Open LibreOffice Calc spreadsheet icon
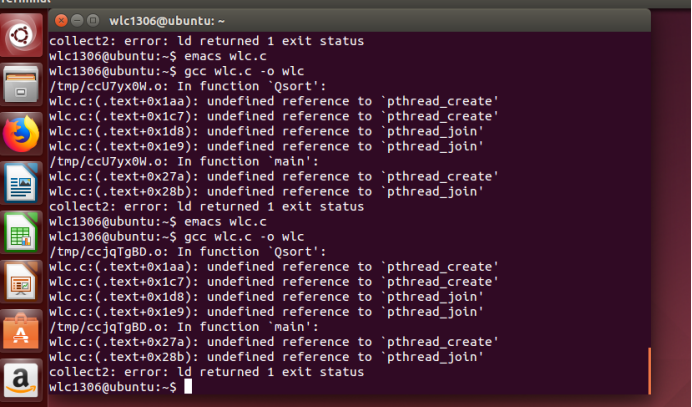 21,233
